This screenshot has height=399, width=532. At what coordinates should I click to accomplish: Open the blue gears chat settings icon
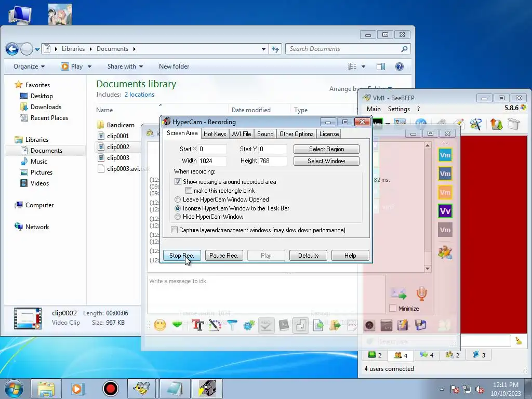(x=249, y=325)
